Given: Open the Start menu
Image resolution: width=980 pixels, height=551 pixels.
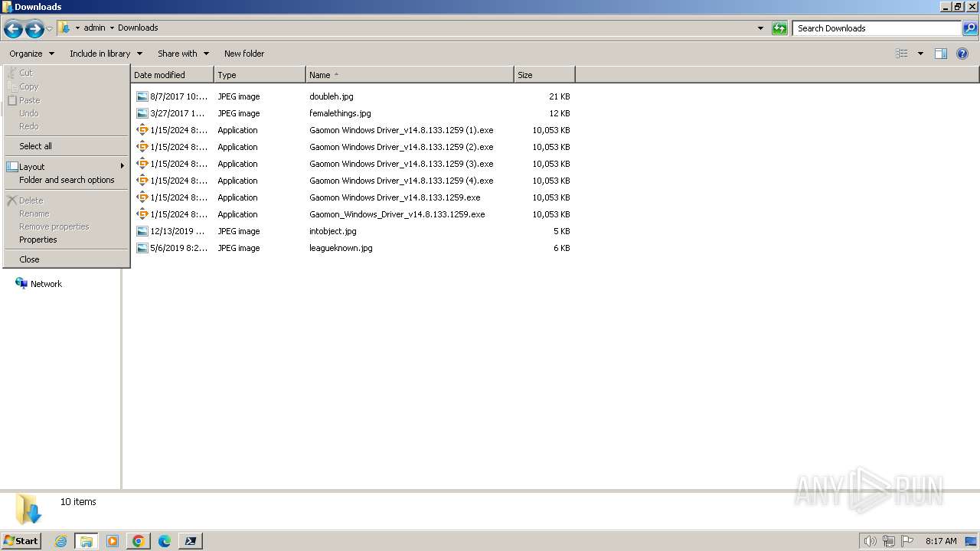Looking at the screenshot, I should coord(21,541).
